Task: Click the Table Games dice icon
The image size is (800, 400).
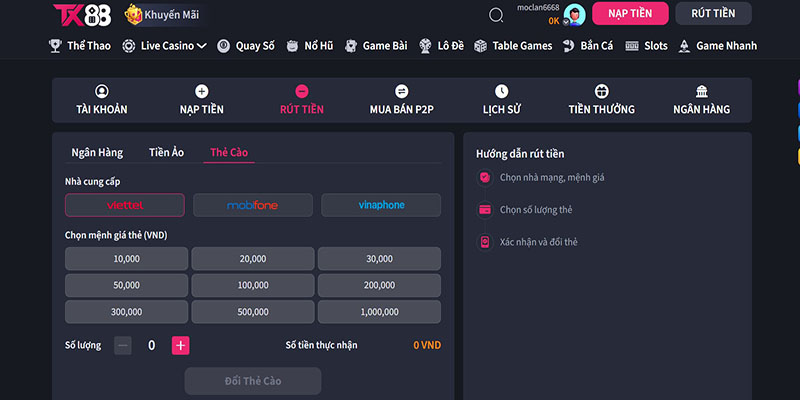Action: [480, 46]
